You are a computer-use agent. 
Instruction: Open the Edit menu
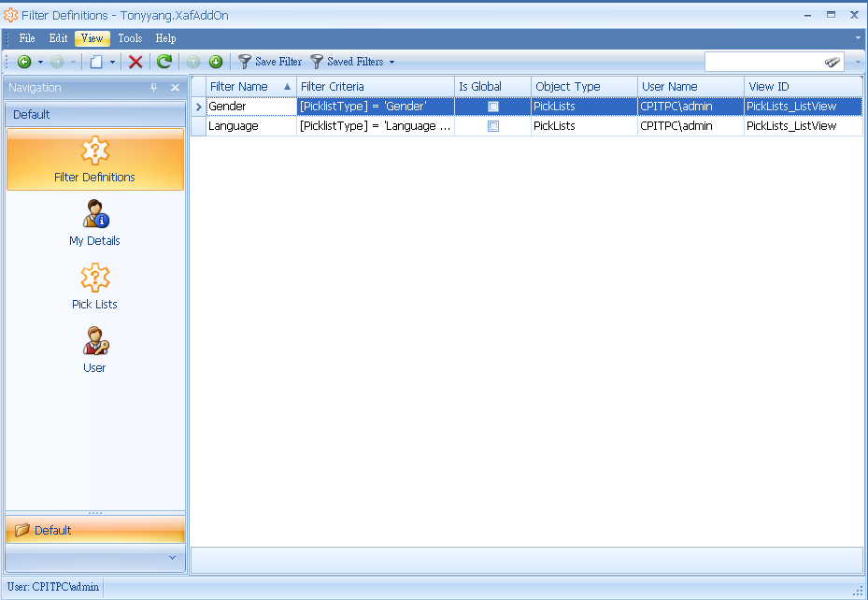[58, 38]
